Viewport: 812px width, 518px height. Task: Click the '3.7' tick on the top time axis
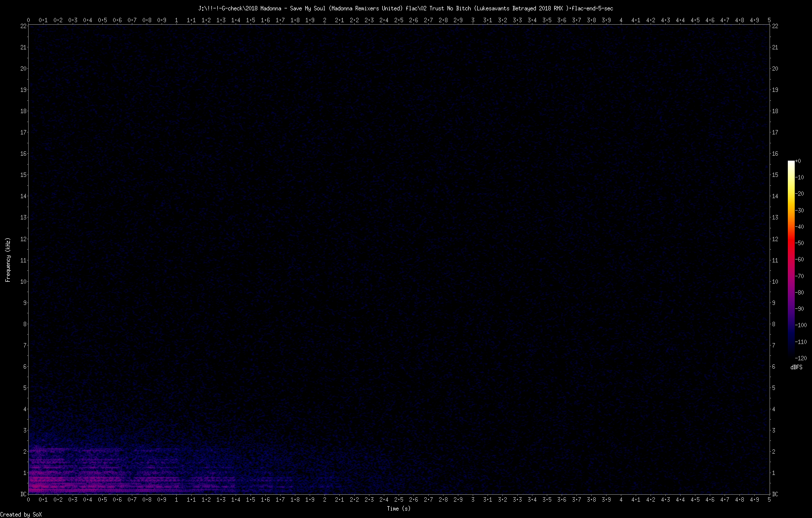pos(576,20)
